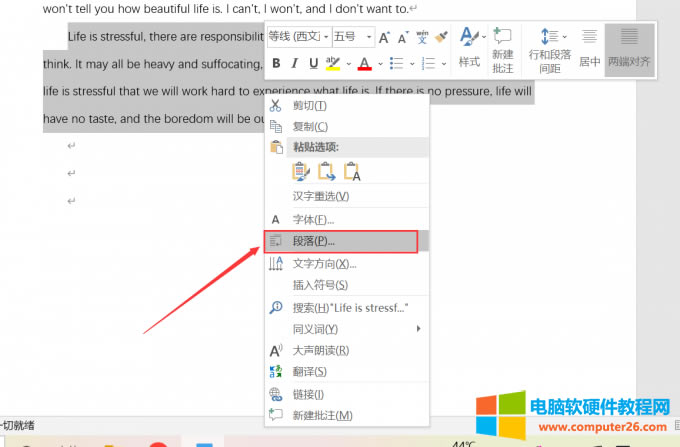The height and width of the screenshot is (447, 680).
Task: Decrease font size with the small A icon
Action: (403, 38)
